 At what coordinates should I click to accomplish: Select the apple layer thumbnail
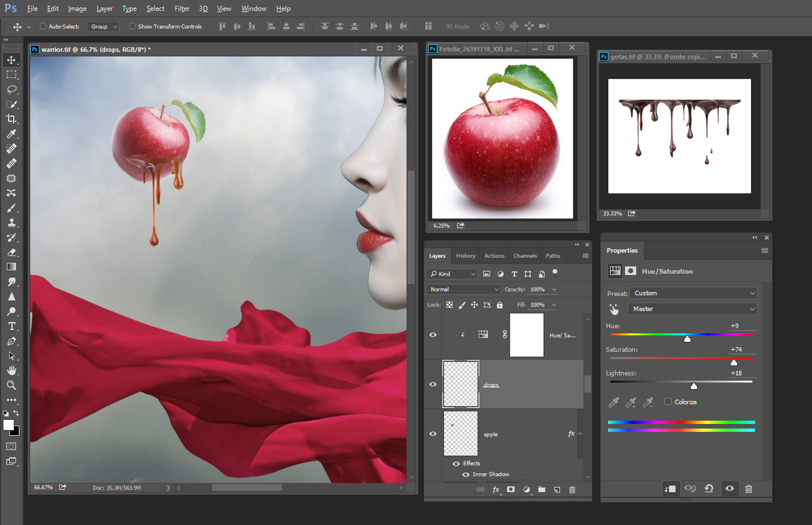[460, 434]
